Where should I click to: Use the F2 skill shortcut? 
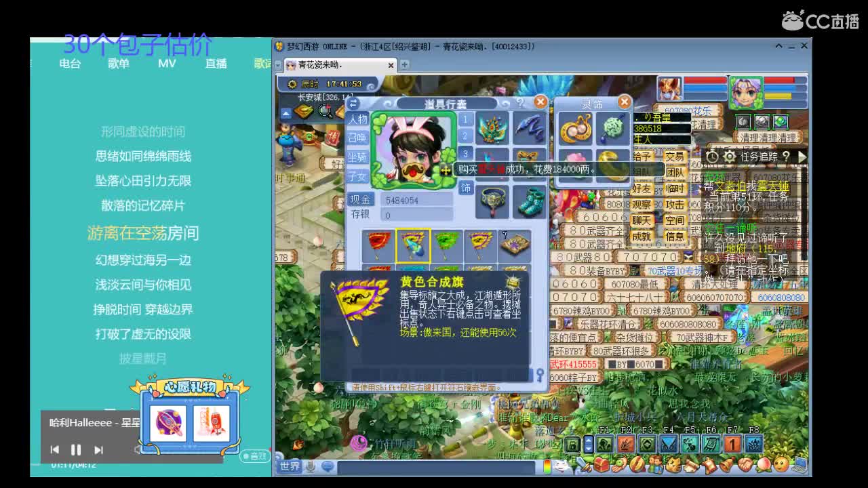[626, 444]
